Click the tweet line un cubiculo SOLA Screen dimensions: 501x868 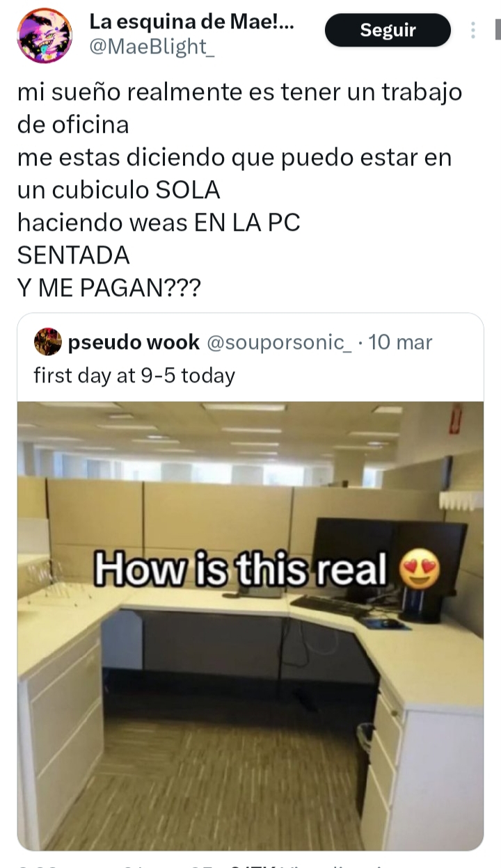(x=118, y=190)
